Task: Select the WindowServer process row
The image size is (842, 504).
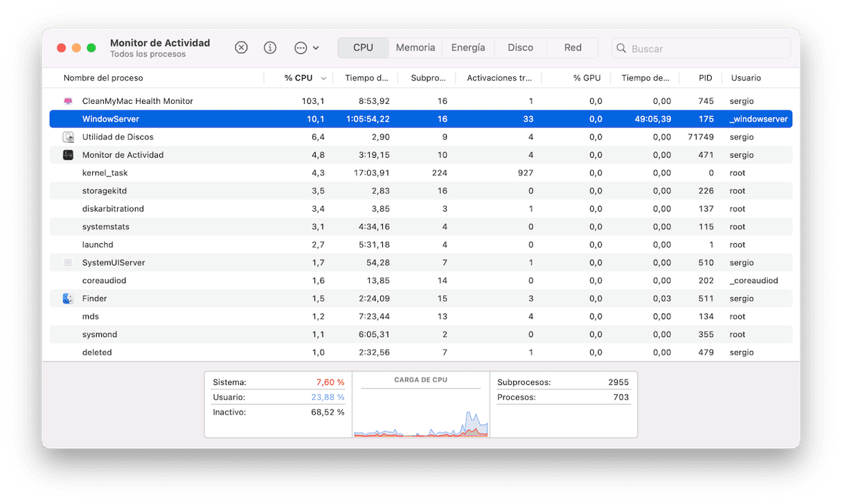Action: [421, 119]
